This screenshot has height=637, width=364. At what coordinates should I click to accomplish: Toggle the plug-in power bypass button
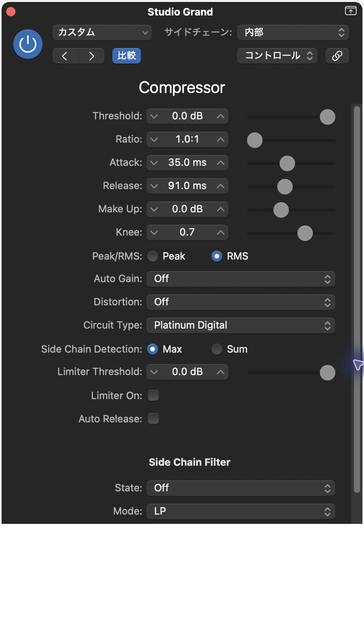(x=28, y=44)
